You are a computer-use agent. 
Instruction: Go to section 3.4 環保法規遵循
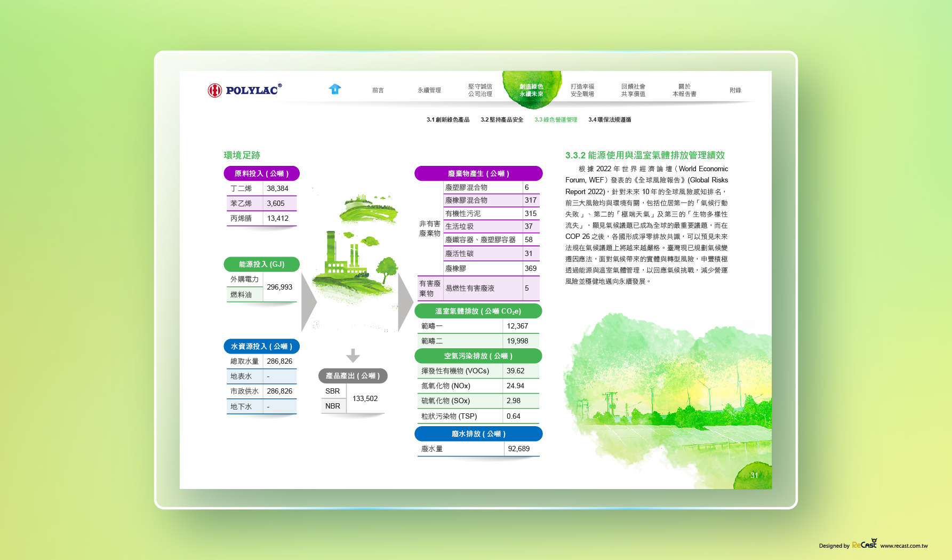(610, 119)
